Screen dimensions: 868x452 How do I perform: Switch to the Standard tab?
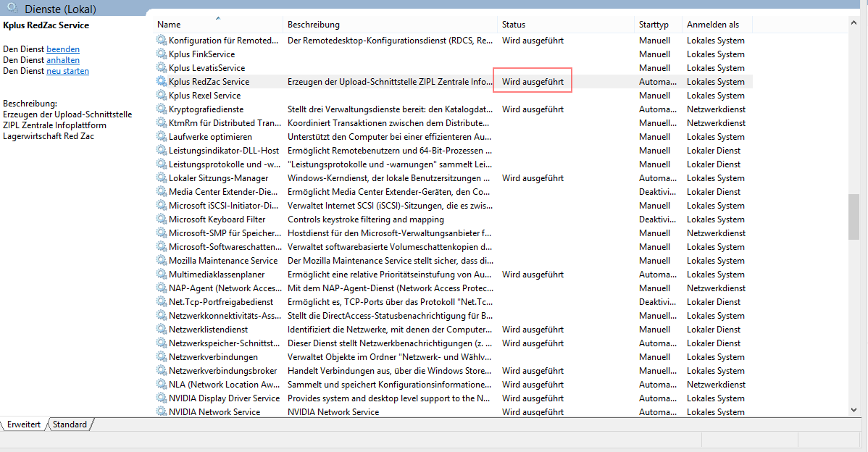tap(70, 424)
